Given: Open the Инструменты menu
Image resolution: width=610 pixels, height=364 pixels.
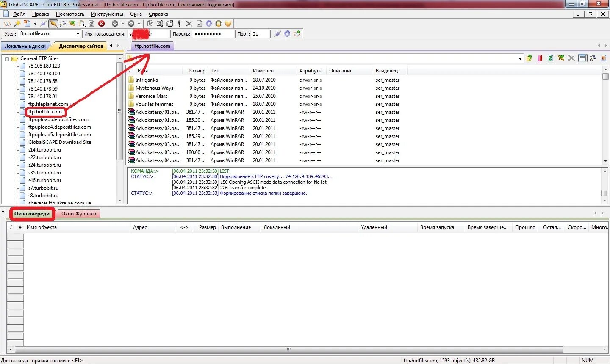Looking at the screenshot, I should [107, 14].
